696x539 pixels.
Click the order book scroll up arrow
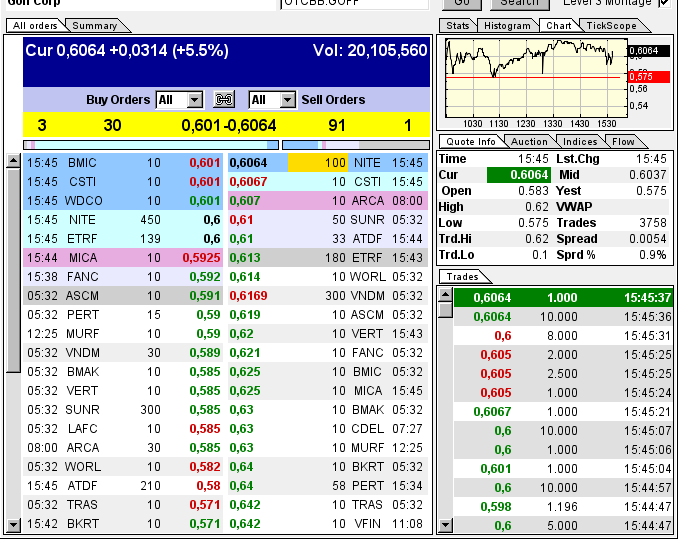coord(14,161)
